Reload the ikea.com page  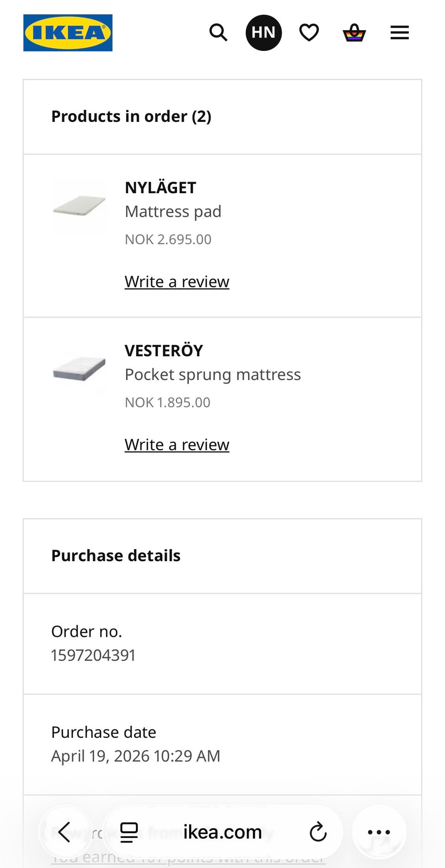pos(318,832)
